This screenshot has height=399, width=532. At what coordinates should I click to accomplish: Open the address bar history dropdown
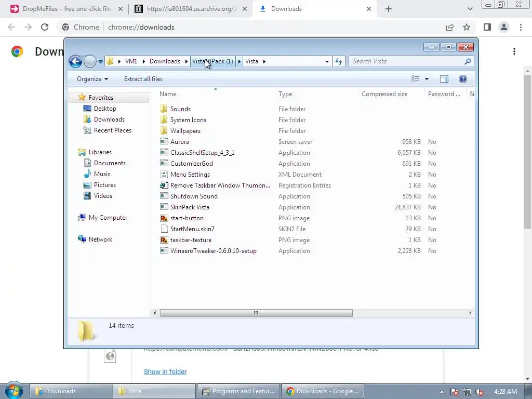[327, 61]
